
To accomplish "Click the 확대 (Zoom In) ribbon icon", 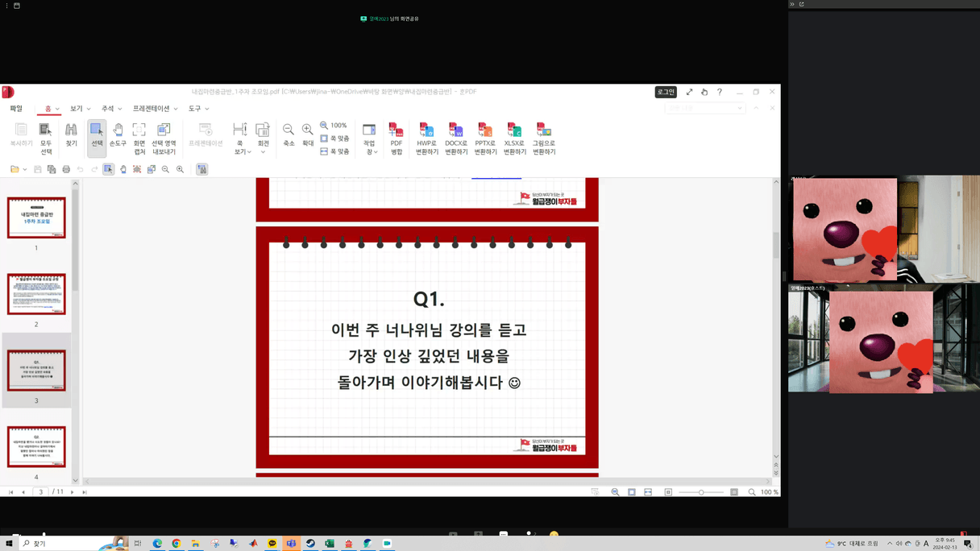I will pos(308,135).
